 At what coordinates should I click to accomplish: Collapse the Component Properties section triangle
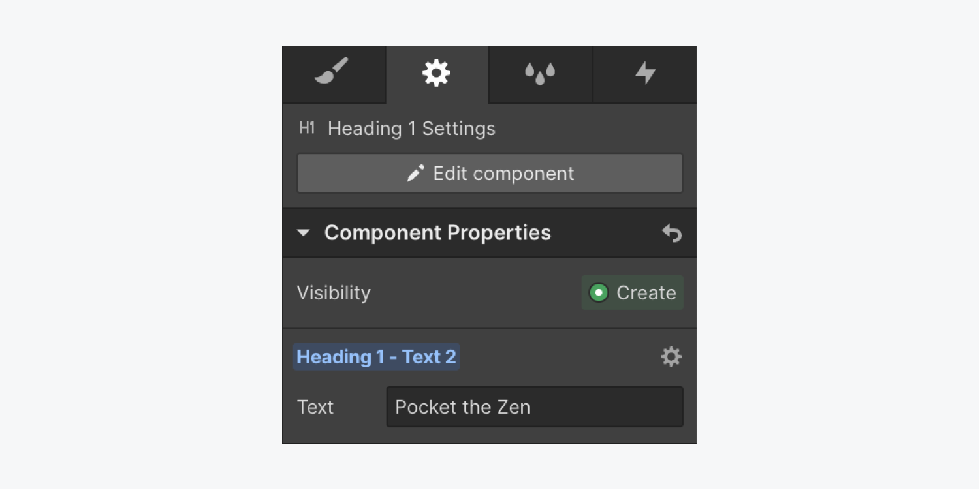point(303,233)
